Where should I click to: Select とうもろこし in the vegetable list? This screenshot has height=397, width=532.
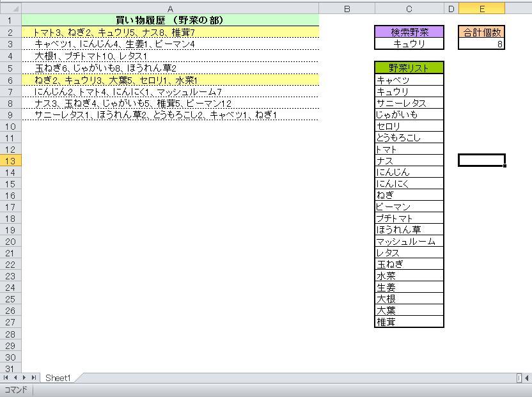409,137
